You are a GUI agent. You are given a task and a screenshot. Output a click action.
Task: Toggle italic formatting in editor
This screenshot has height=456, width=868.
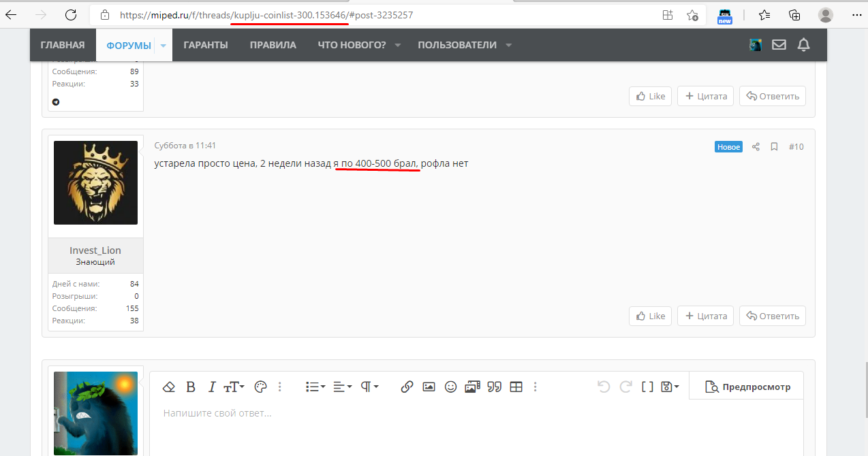211,387
